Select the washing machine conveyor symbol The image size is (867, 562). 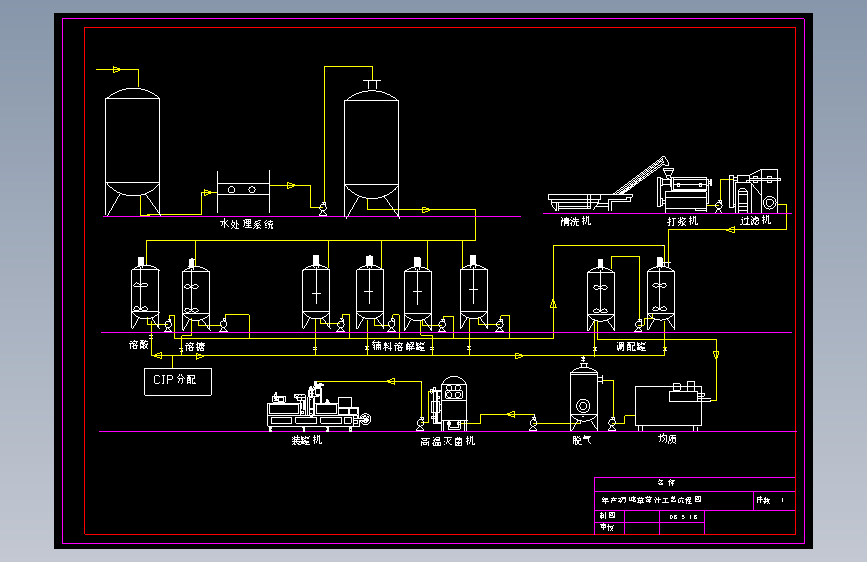(x=607, y=184)
